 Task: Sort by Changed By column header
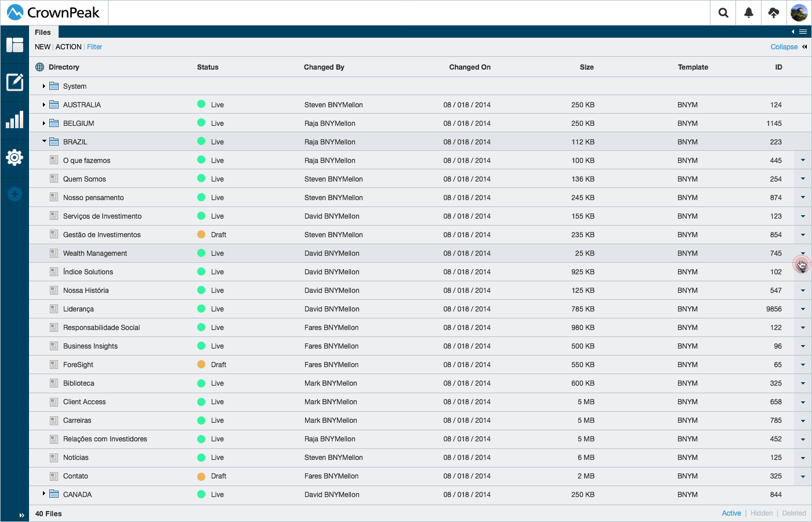coord(324,67)
